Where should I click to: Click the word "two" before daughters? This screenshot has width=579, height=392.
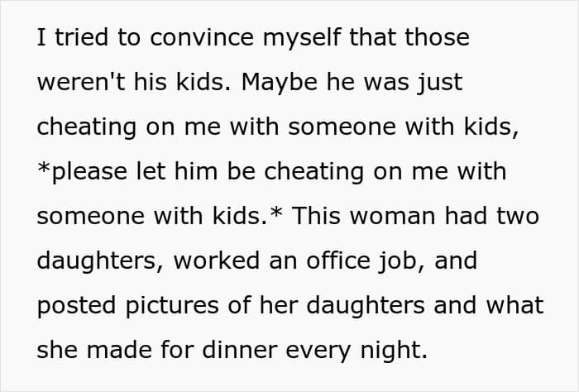pyautogui.click(x=518, y=216)
